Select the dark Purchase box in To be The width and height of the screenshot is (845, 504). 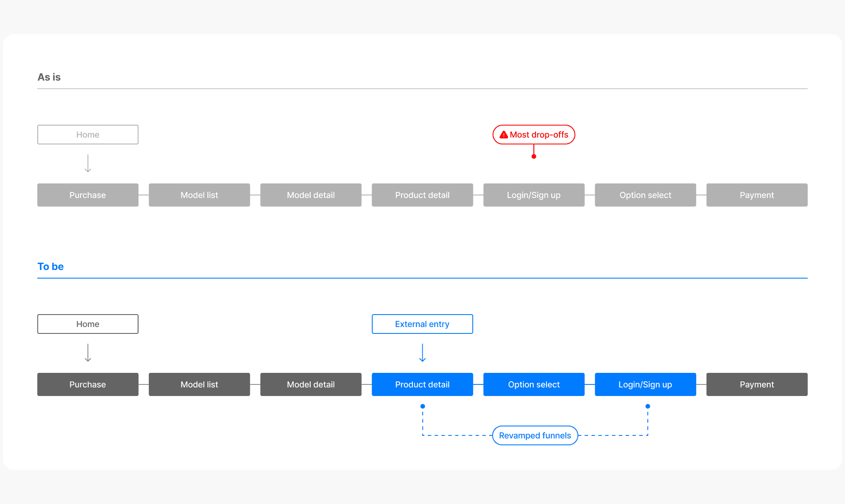(88, 384)
